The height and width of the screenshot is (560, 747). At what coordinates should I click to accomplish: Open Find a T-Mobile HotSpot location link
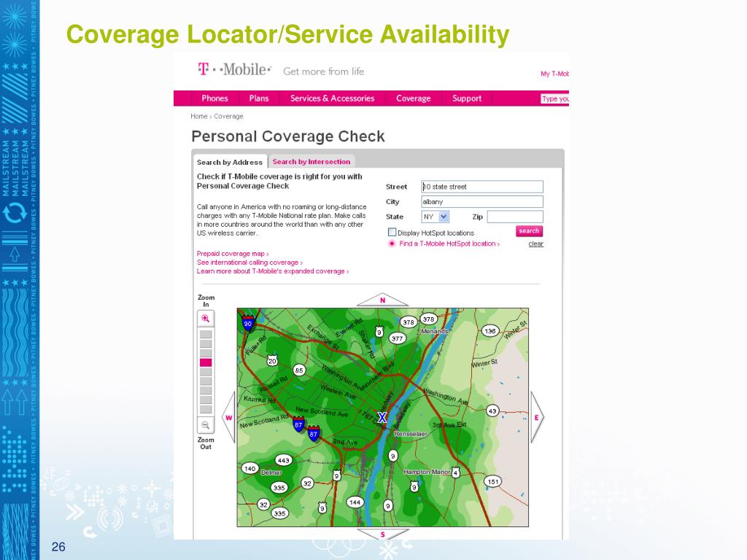click(x=449, y=244)
